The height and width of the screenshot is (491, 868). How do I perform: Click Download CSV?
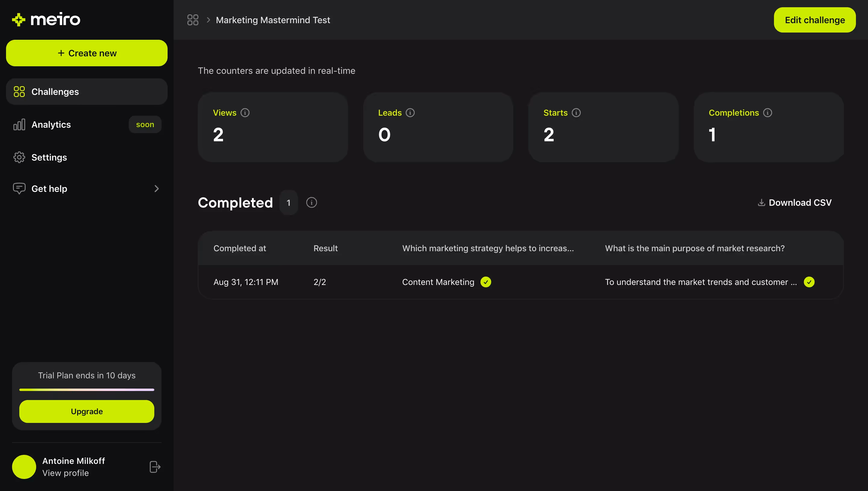click(x=794, y=202)
